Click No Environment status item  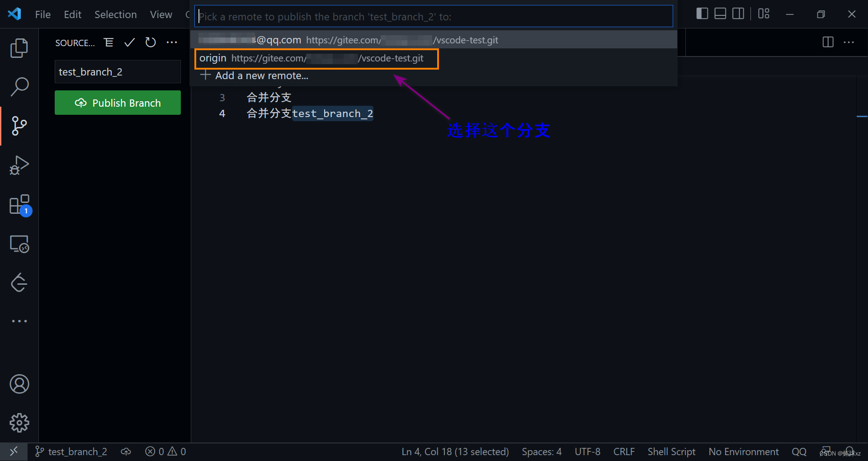[744, 452]
